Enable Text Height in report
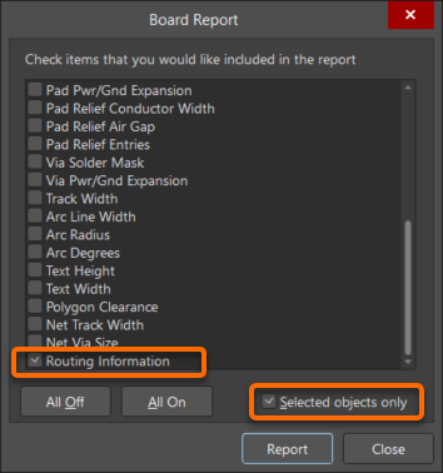 pyautogui.click(x=35, y=270)
